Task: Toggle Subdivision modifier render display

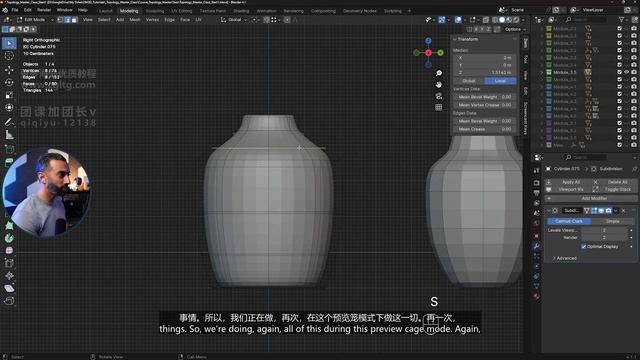Action: click(609, 211)
